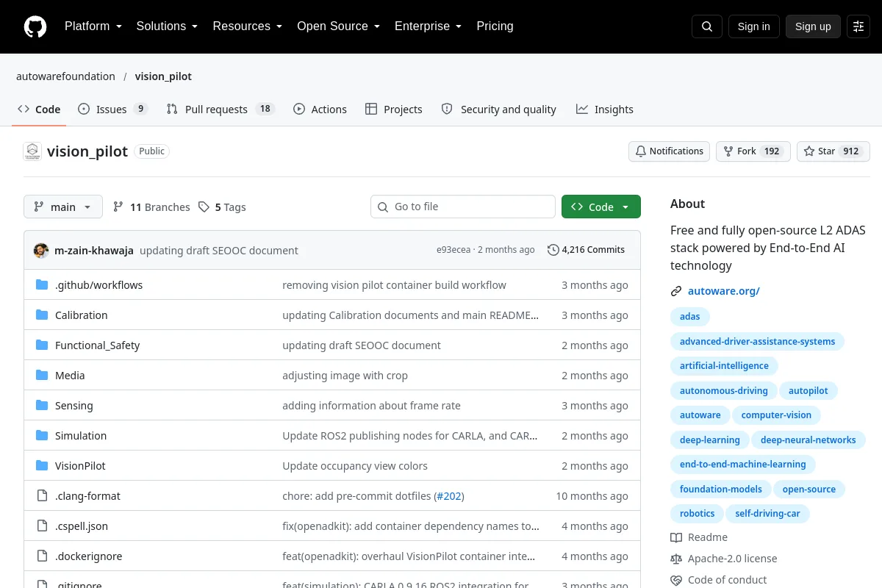The image size is (882, 588).
Task: Select the advanced-driver-assistance-systems topic tag
Action: tap(757, 342)
